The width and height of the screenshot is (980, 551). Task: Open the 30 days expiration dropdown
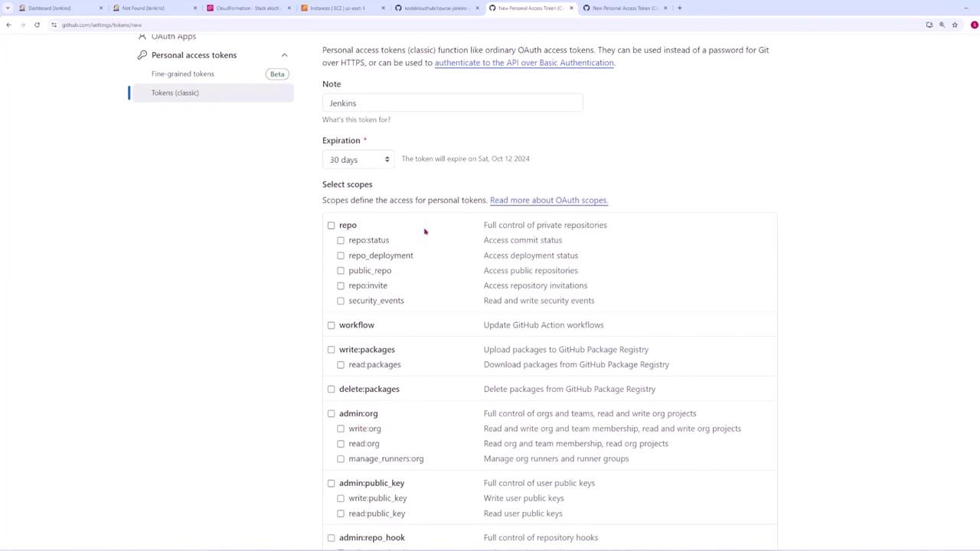click(358, 159)
